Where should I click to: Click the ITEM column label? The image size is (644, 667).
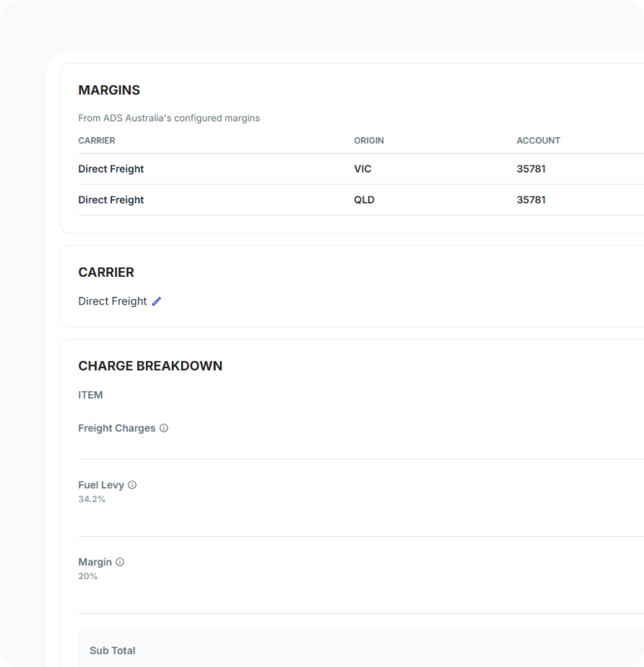91,395
